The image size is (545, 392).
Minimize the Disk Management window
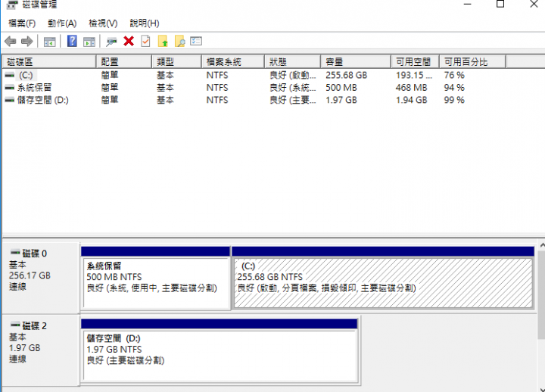(468, 5)
